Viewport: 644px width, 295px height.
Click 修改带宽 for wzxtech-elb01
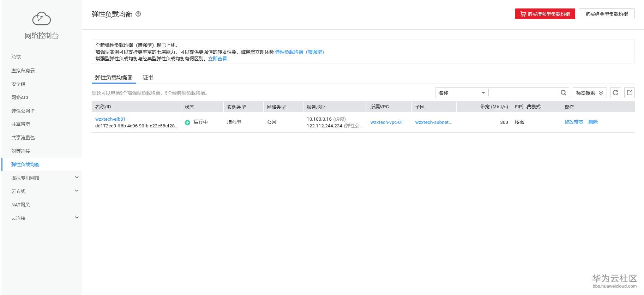[574, 122]
